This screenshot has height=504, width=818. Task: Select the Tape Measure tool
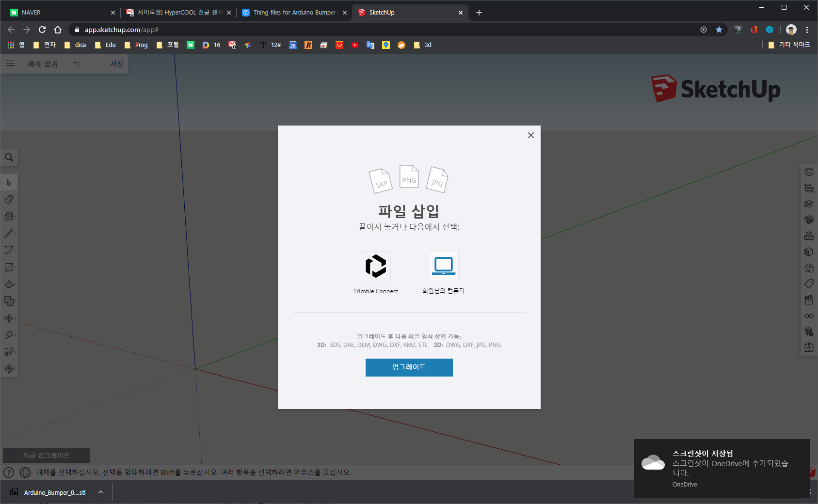tap(9, 335)
